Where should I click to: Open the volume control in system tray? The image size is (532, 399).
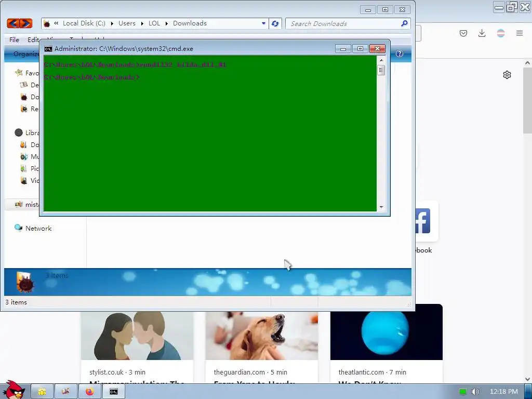[475, 392]
